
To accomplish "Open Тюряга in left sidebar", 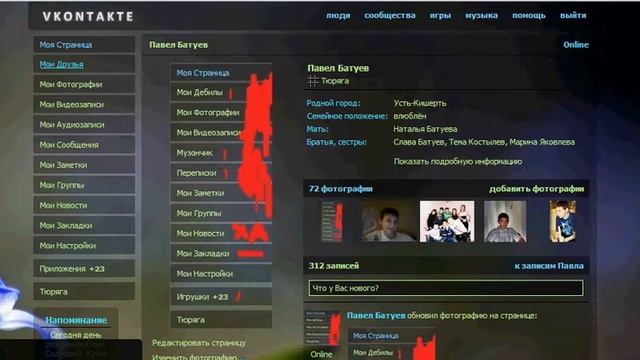I will pyautogui.click(x=84, y=292).
